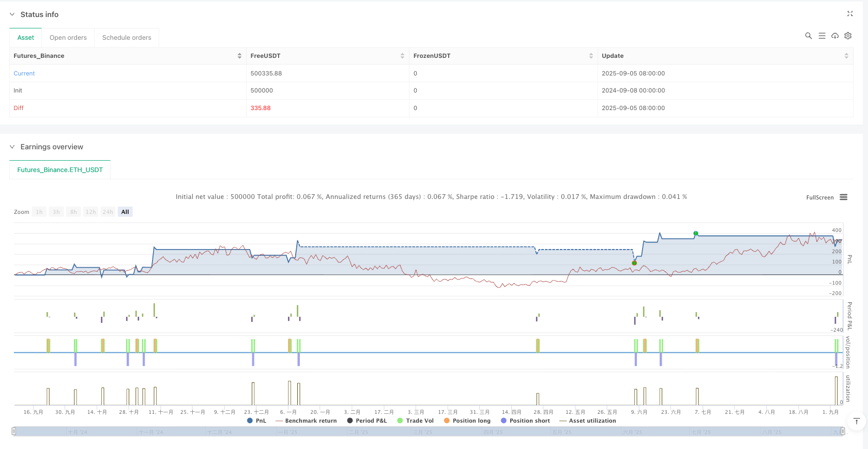Toggle the Trade Vol legend item

(416, 421)
